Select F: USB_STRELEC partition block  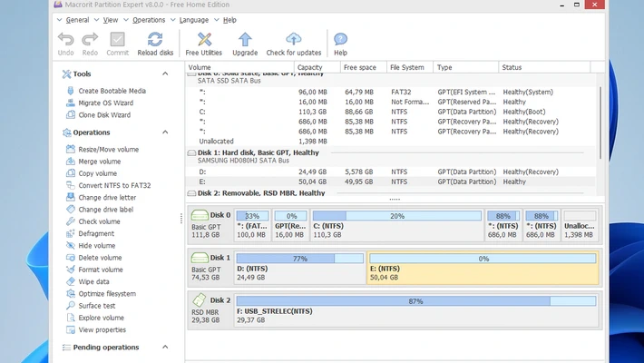(x=416, y=310)
